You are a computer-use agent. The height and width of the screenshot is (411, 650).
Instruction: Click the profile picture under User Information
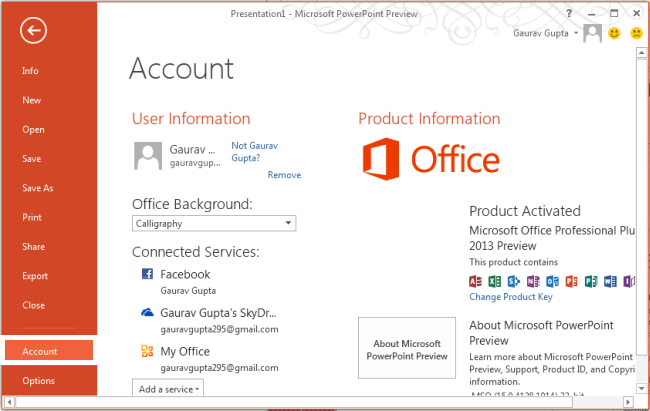148,156
